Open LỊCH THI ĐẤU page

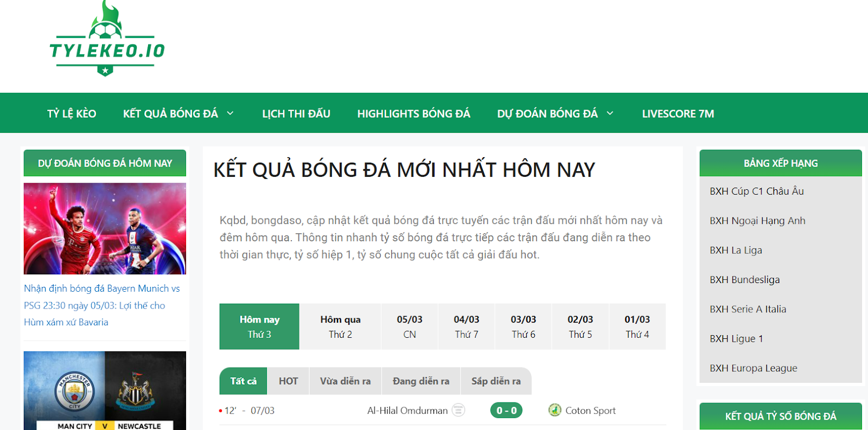(x=296, y=113)
